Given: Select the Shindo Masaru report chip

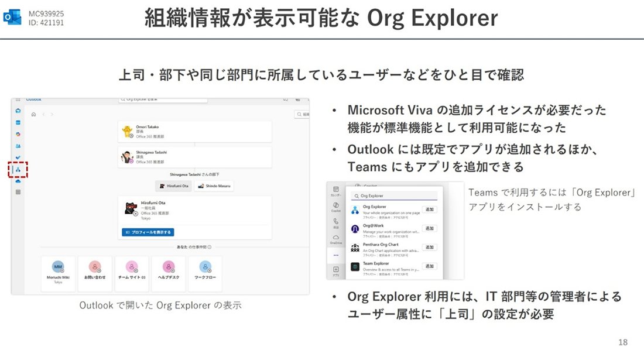Looking at the screenshot, I should (x=214, y=186).
